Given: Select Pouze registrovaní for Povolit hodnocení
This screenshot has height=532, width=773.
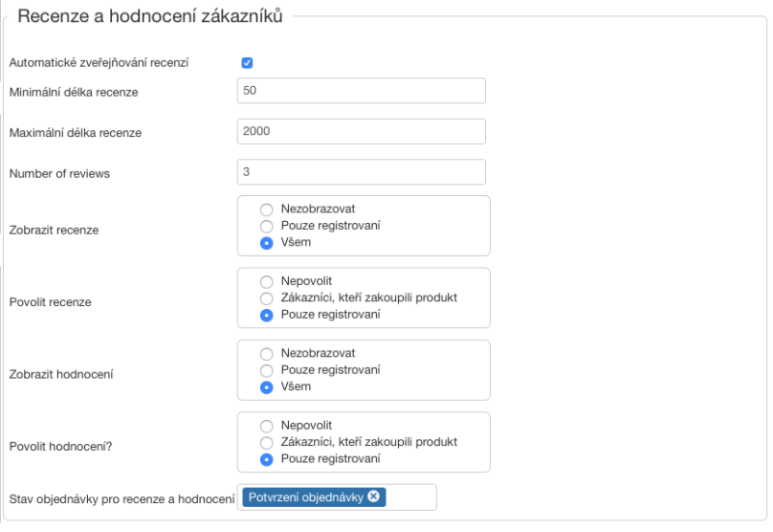Looking at the screenshot, I should (267, 460).
